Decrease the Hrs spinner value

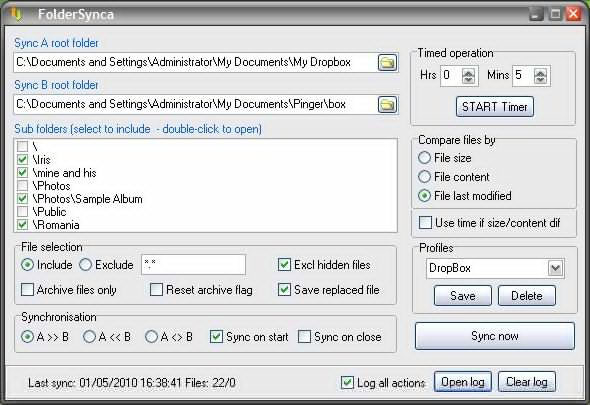[468, 80]
